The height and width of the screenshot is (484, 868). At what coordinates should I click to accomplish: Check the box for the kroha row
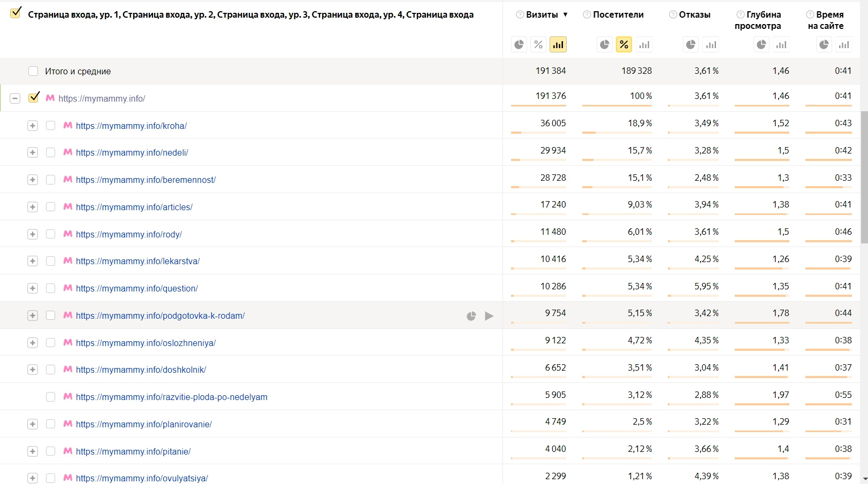(x=50, y=126)
